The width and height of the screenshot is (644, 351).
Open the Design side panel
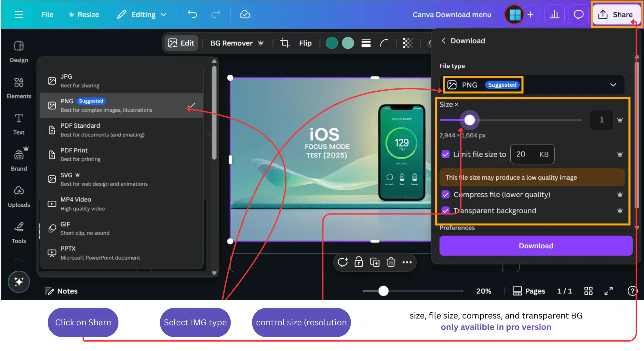[19, 52]
